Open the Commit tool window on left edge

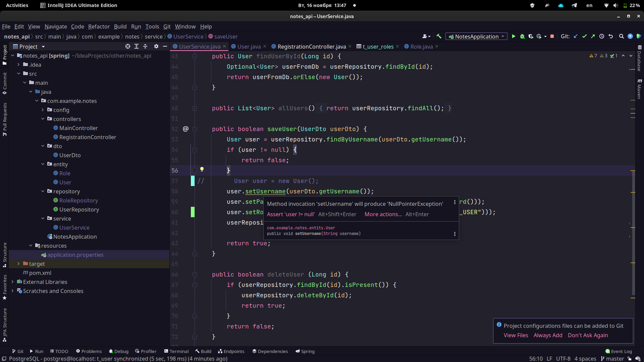tap(5, 84)
